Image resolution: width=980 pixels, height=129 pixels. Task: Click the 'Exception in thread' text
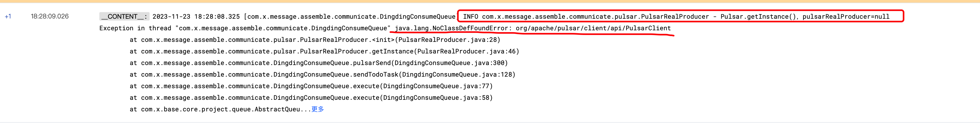click(135, 28)
